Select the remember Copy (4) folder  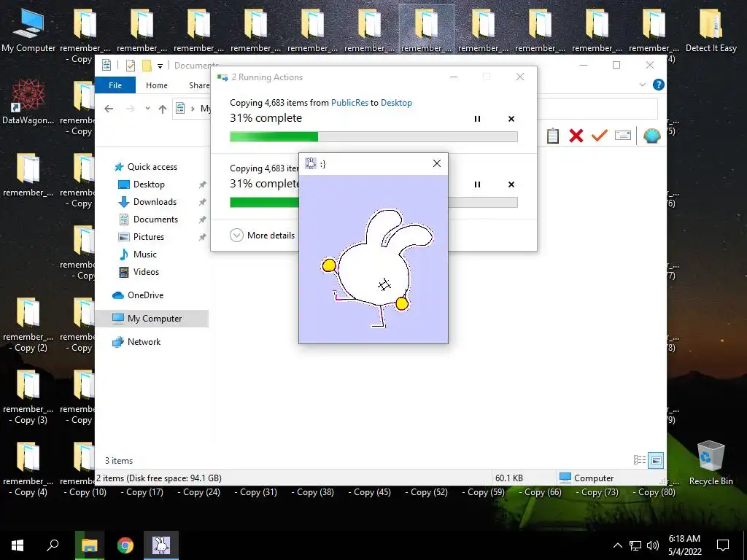[x=28, y=470]
